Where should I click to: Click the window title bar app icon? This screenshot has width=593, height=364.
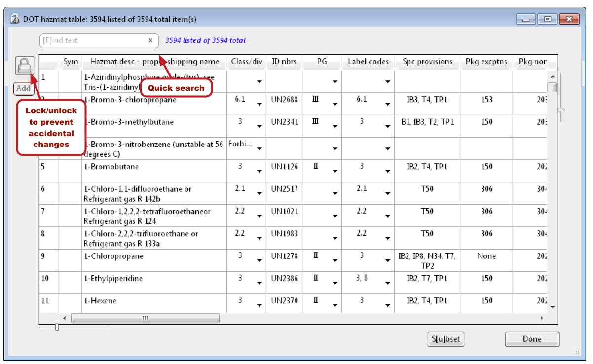point(15,19)
